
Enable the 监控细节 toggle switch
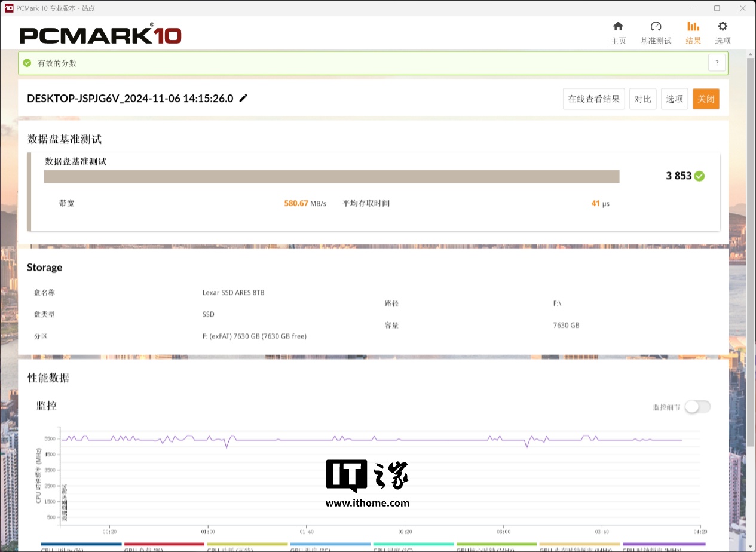pyautogui.click(x=697, y=407)
